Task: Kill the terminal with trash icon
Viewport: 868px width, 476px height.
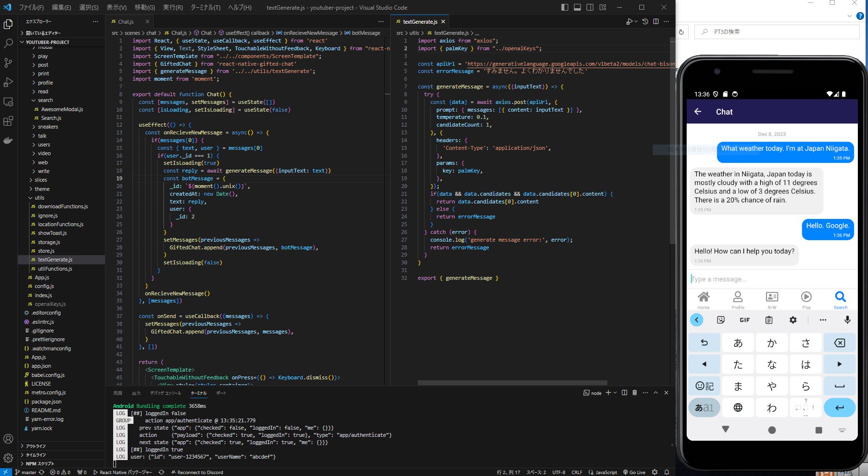Action: (x=634, y=393)
